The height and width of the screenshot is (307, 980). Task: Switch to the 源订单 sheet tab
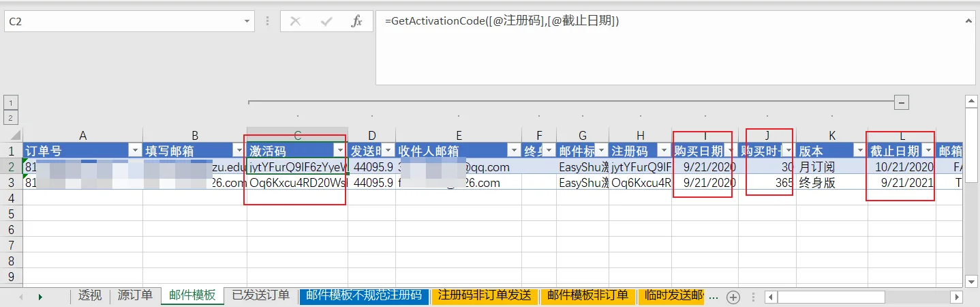tap(135, 295)
